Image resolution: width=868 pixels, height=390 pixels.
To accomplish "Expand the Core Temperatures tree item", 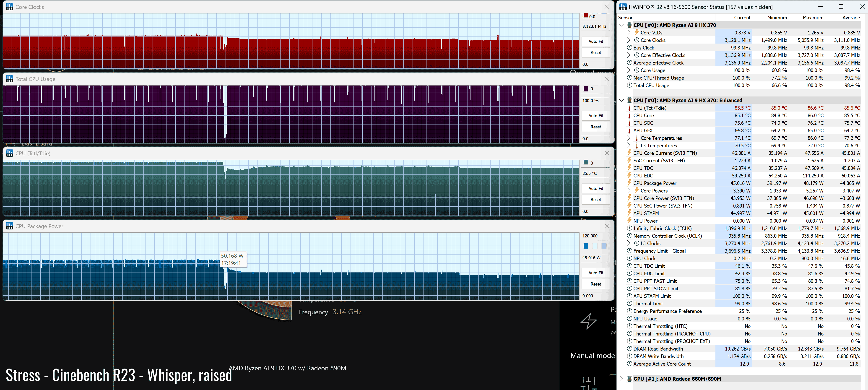I will point(629,138).
